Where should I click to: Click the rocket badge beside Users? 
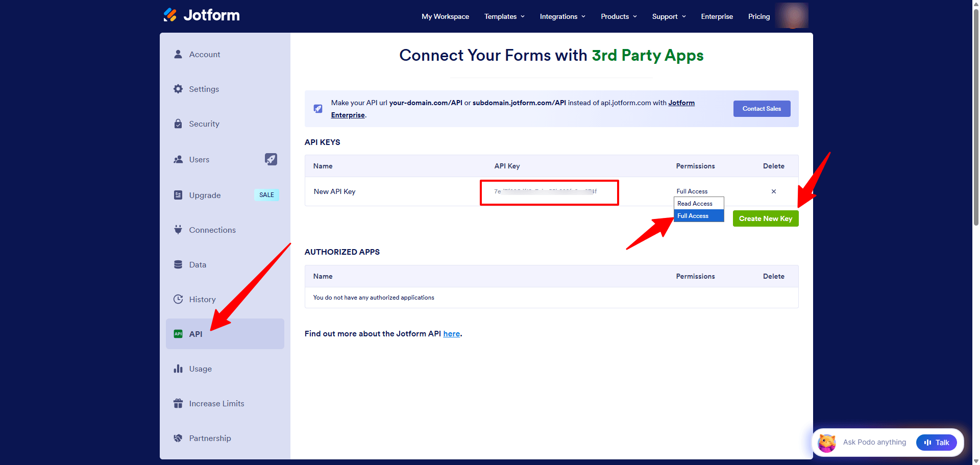[271, 159]
